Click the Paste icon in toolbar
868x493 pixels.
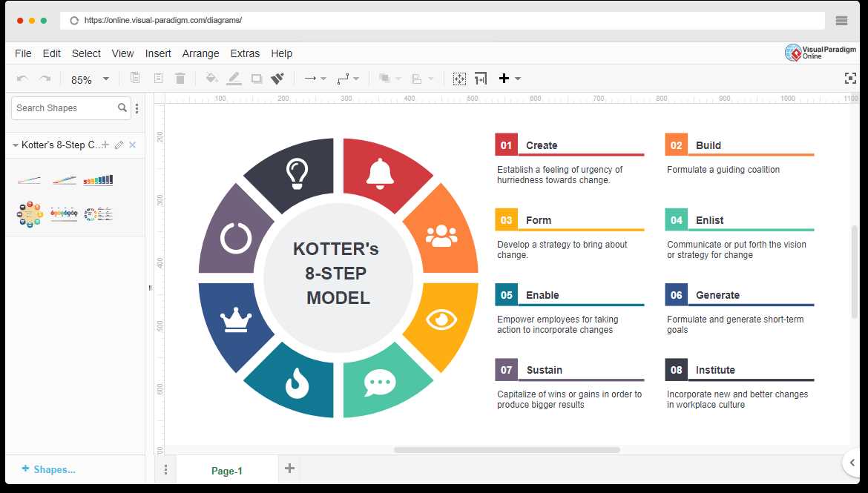coord(158,78)
